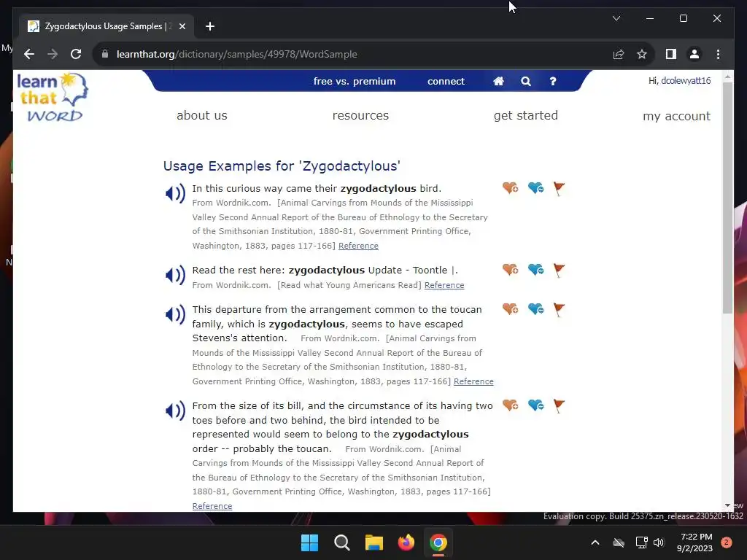Launch Firefox from the taskbar
Image resolution: width=747 pixels, height=560 pixels.
[x=406, y=542]
